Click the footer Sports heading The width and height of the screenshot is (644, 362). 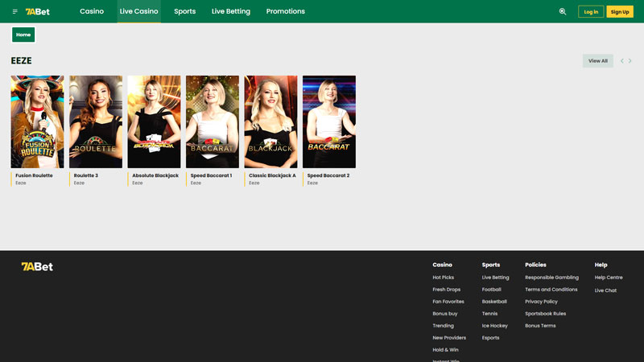pyautogui.click(x=491, y=265)
